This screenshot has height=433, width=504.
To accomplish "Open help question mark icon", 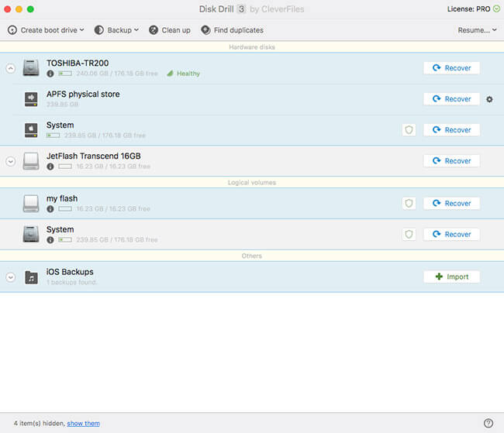I will click(488, 423).
